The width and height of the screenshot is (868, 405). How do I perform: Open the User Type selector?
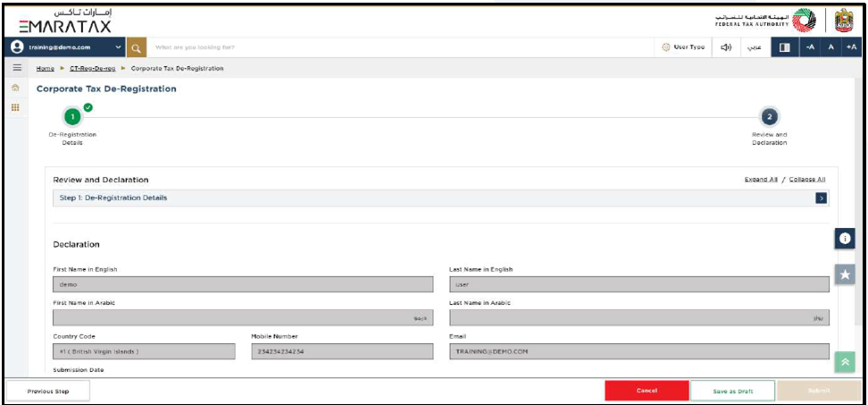click(683, 46)
